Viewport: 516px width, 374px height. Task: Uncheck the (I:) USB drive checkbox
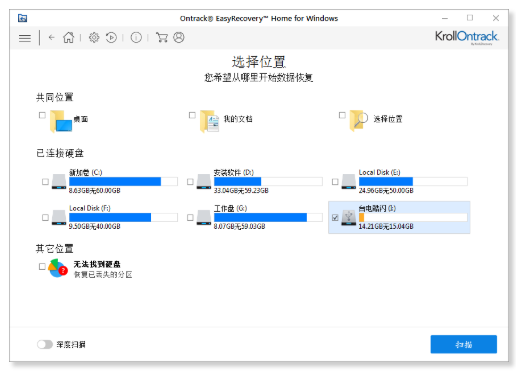pyautogui.click(x=335, y=217)
